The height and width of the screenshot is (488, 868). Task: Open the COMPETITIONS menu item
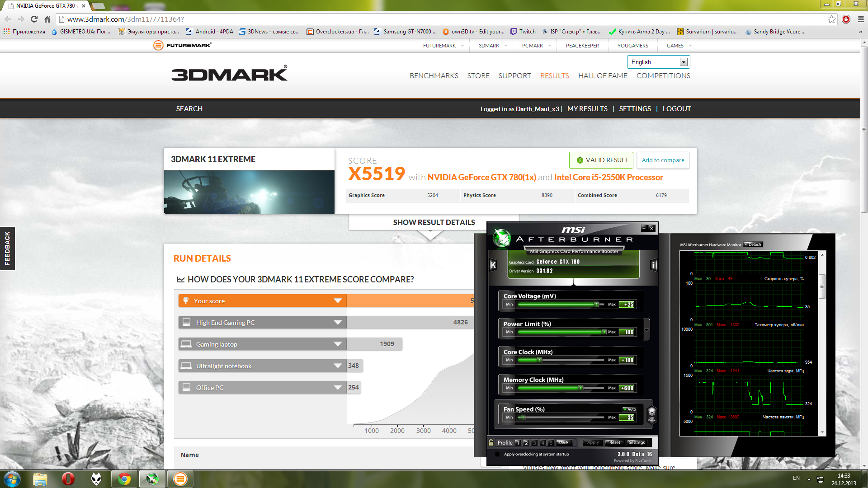(663, 76)
